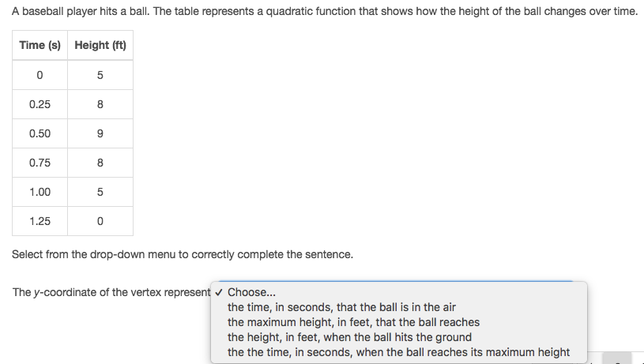Click the "Height (ft)" column header
644x364 pixels.
100,45
